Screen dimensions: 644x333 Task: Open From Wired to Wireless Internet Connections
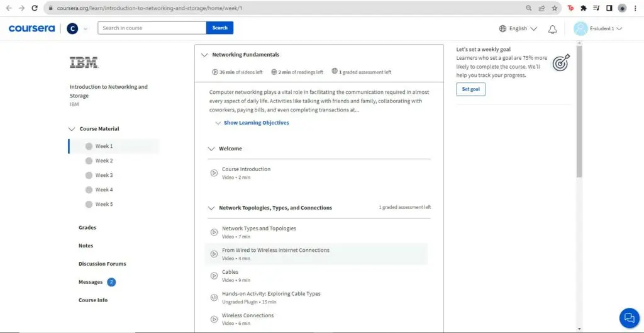point(275,250)
